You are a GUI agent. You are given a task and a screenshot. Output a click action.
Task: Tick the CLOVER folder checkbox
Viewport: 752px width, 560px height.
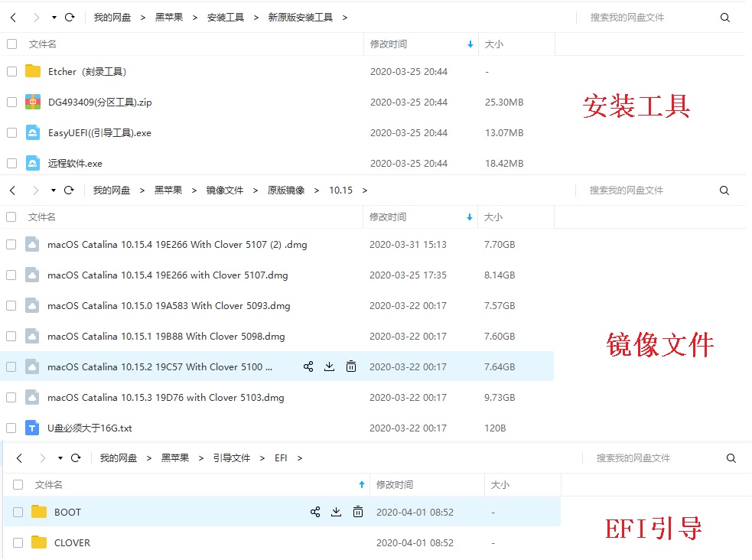pos(18,543)
